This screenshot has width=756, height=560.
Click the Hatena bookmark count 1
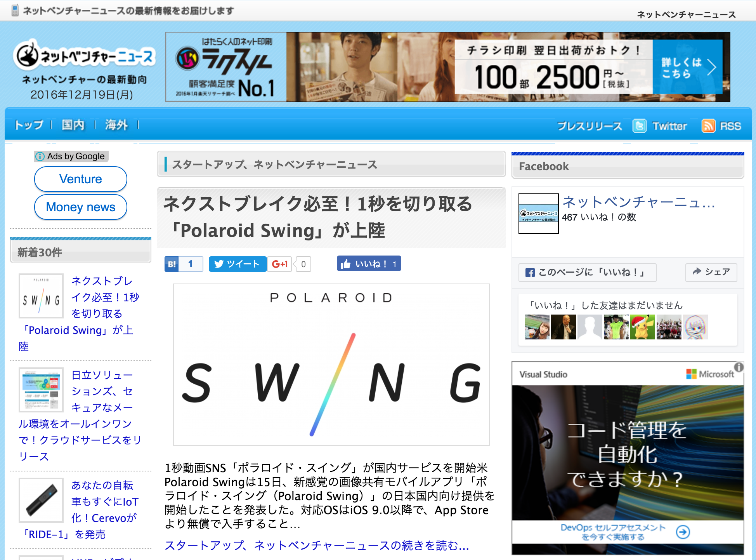(191, 264)
